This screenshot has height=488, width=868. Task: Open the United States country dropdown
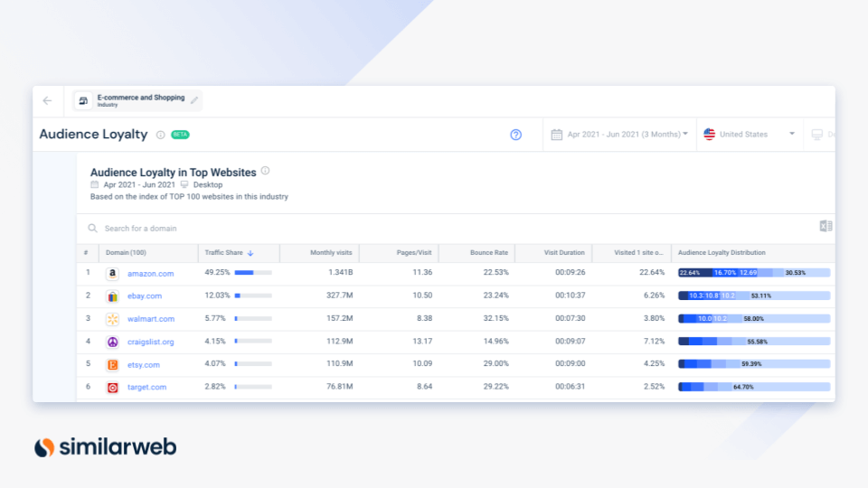[749, 135]
